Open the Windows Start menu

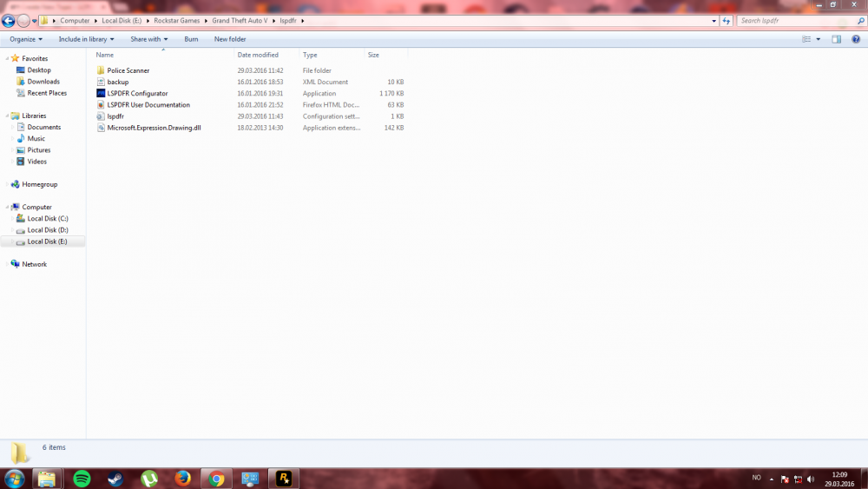(15, 479)
